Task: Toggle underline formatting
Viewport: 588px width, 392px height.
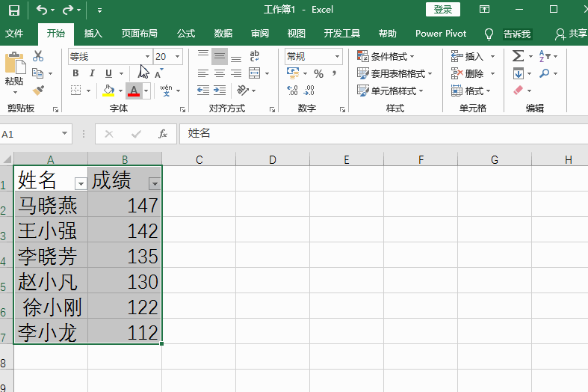Action: pyautogui.click(x=108, y=73)
